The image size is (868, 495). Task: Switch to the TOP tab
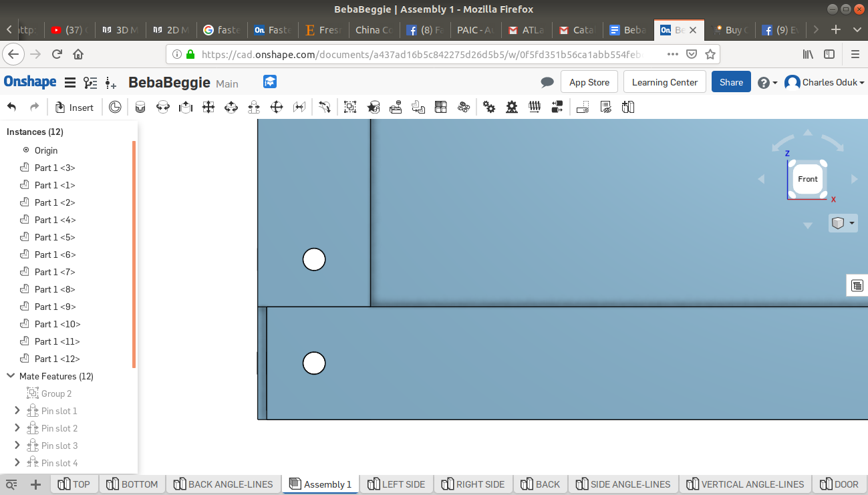click(x=75, y=484)
